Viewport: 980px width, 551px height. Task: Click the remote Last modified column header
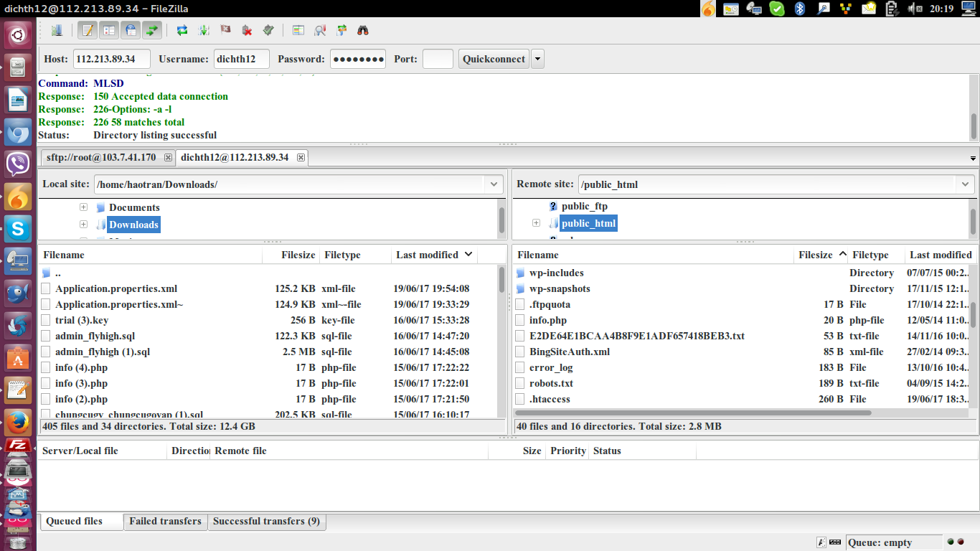click(941, 255)
